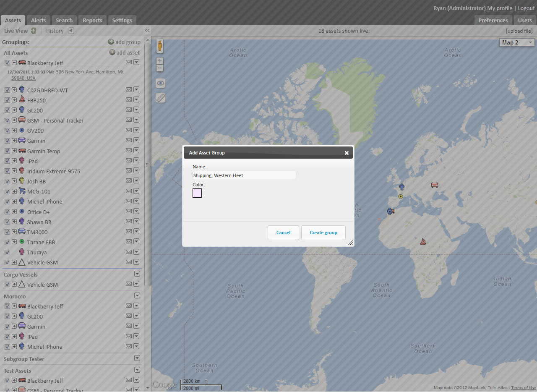
Task: Toggle the Thuraya asset checkbox
Action: pyautogui.click(x=7, y=252)
